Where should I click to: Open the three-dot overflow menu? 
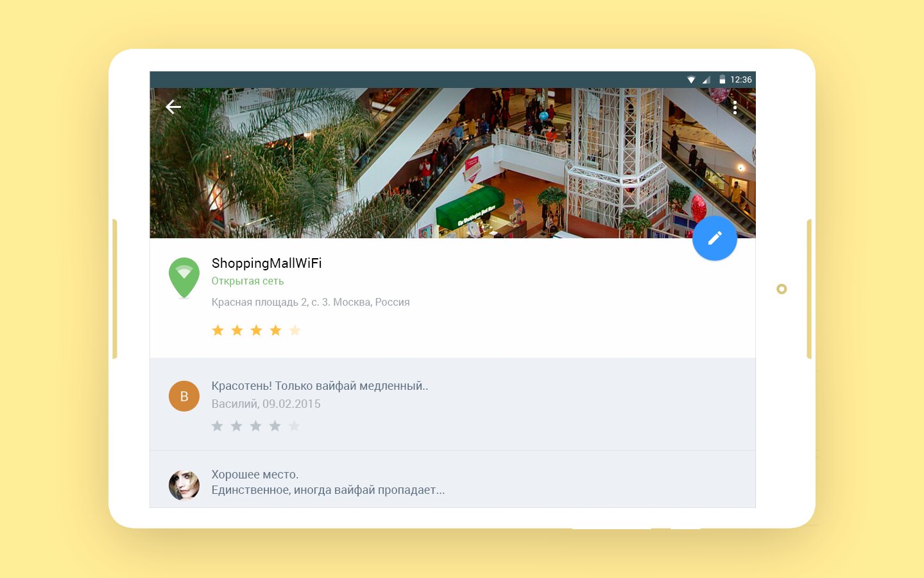[x=735, y=107]
